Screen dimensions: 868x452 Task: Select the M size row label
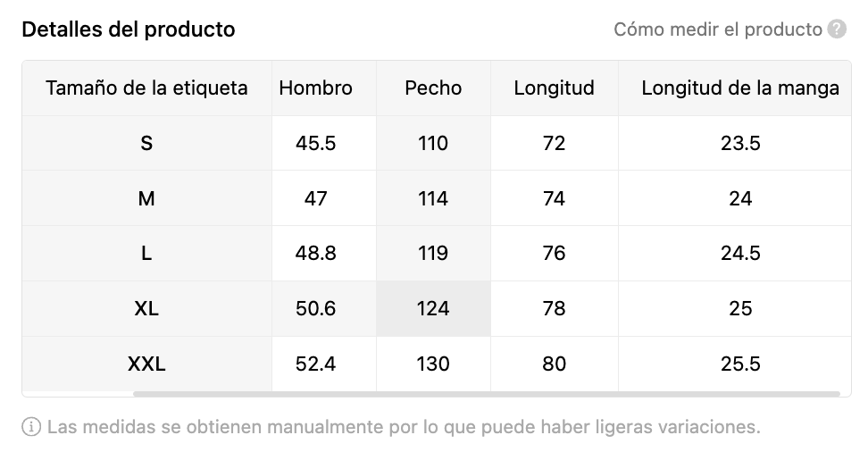point(146,198)
